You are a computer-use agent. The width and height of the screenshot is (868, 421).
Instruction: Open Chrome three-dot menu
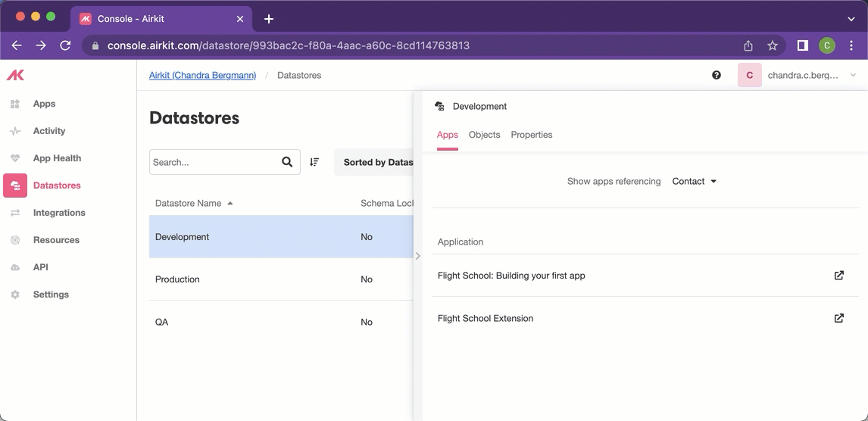(851, 45)
